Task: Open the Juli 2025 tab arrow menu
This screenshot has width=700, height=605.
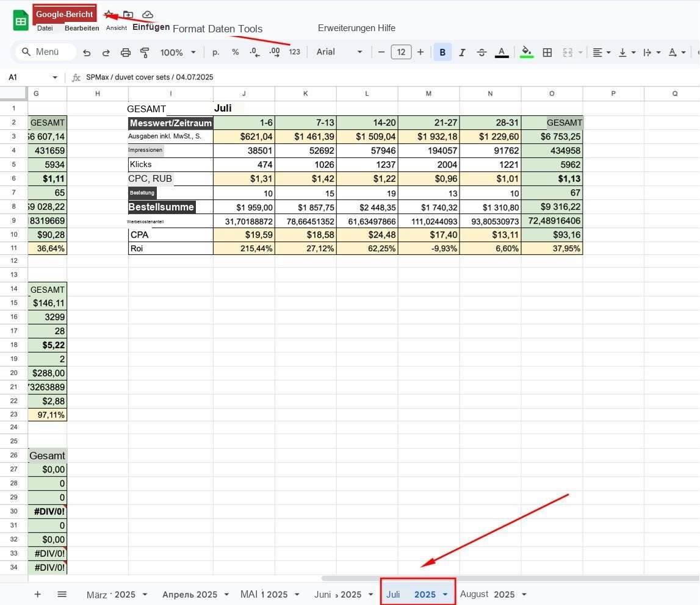Action: (x=445, y=594)
